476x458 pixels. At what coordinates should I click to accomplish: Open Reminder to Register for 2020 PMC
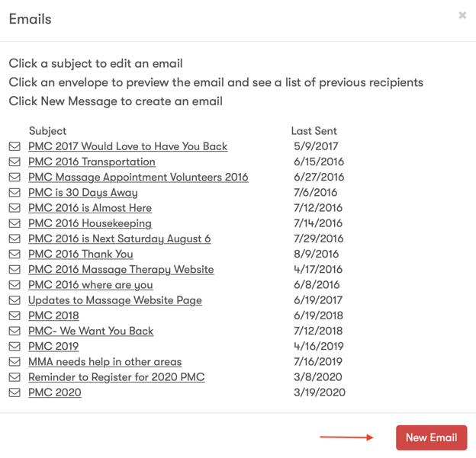116,377
